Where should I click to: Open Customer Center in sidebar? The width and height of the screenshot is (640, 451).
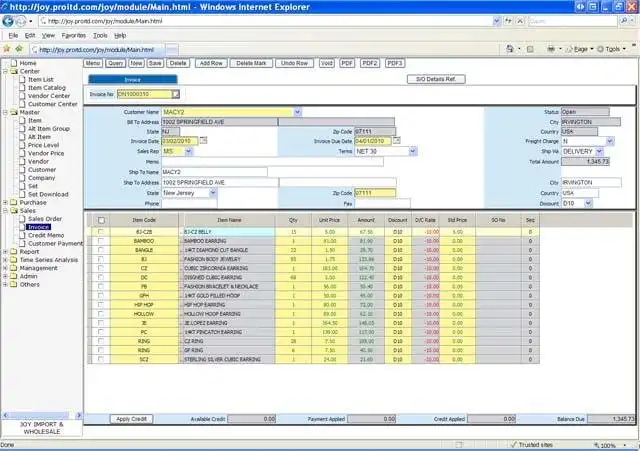(53, 104)
